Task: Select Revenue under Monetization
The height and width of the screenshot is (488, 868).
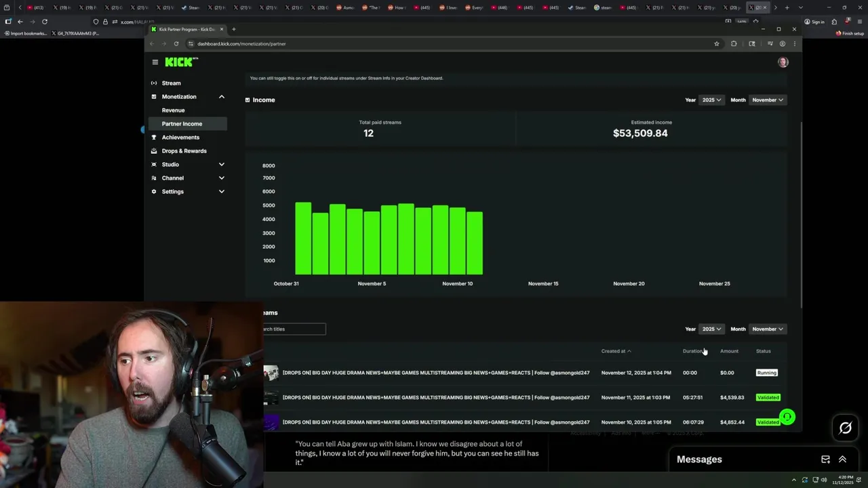Action: (173, 110)
